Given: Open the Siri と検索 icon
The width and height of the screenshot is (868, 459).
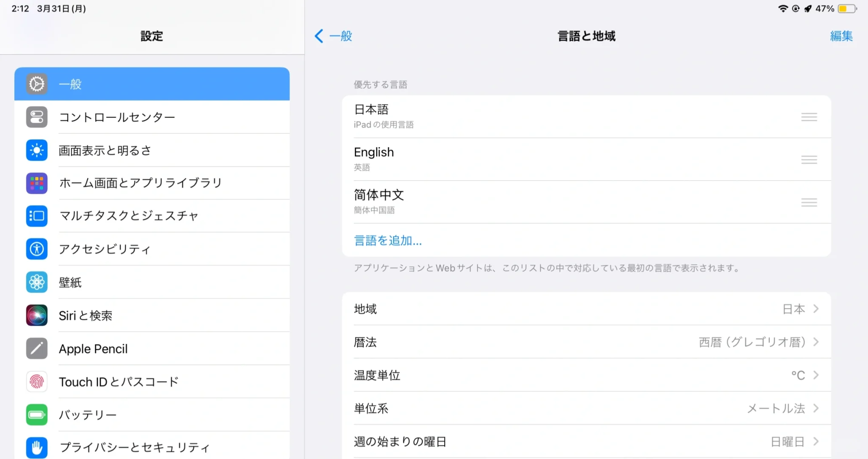Looking at the screenshot, I should point(37,315).
